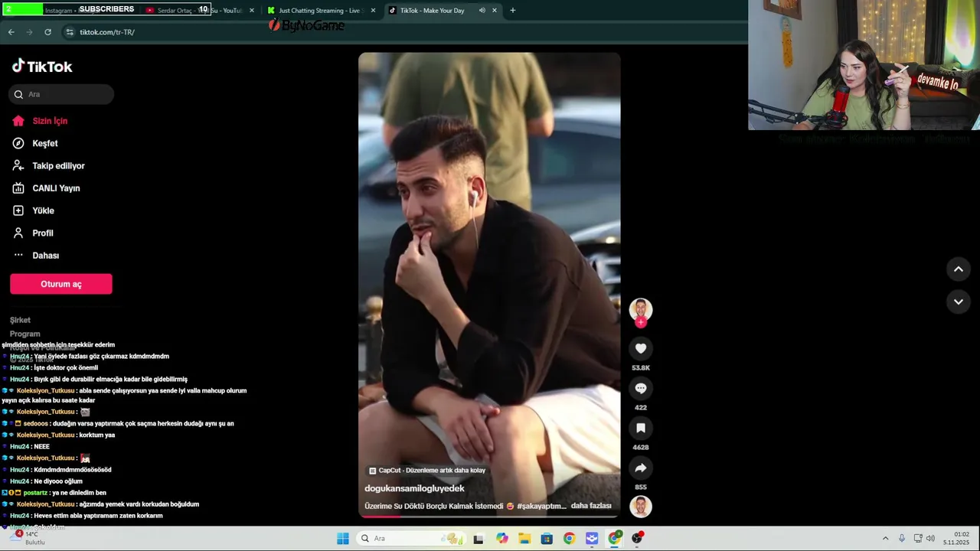980x551 pixels.
Task: Open File Explorer from the taskbar
Action: tap(524, 539)
